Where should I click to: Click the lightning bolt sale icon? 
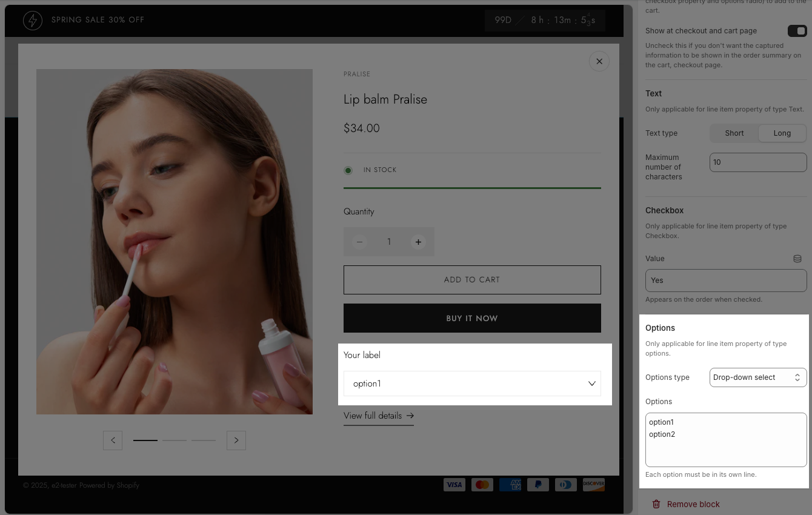tap(33, 20)
